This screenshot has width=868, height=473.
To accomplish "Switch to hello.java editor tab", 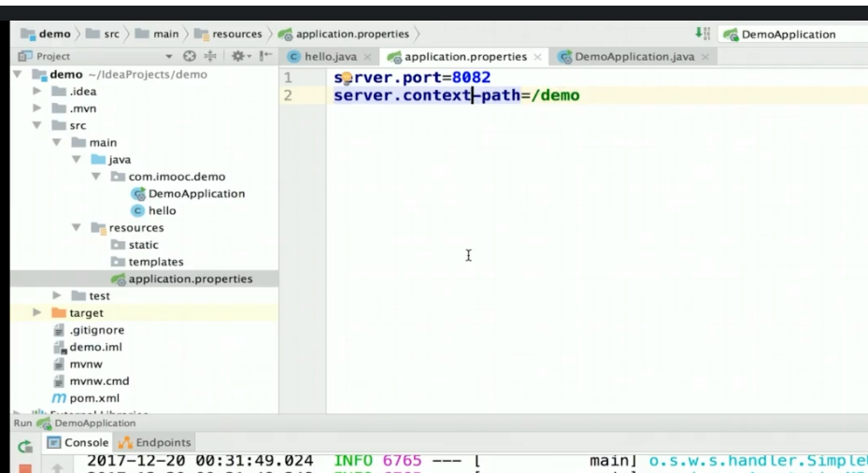I will [330, 56].
